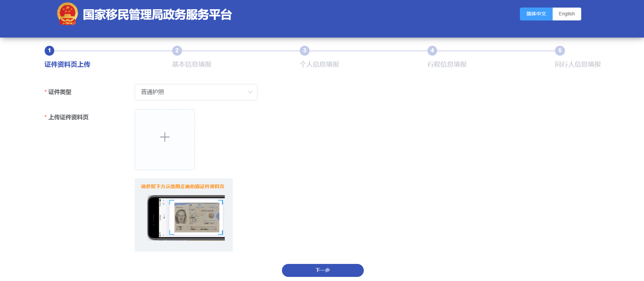
Task: Click the sample passport photo illustration
Action: point(186,218)
